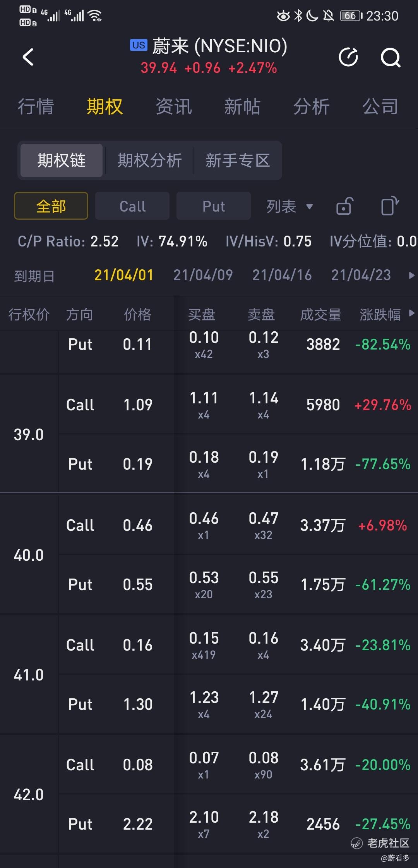This screenshot has height=868, width=418.
Task: Open the search magnifier icon
Action: point(391,58)
